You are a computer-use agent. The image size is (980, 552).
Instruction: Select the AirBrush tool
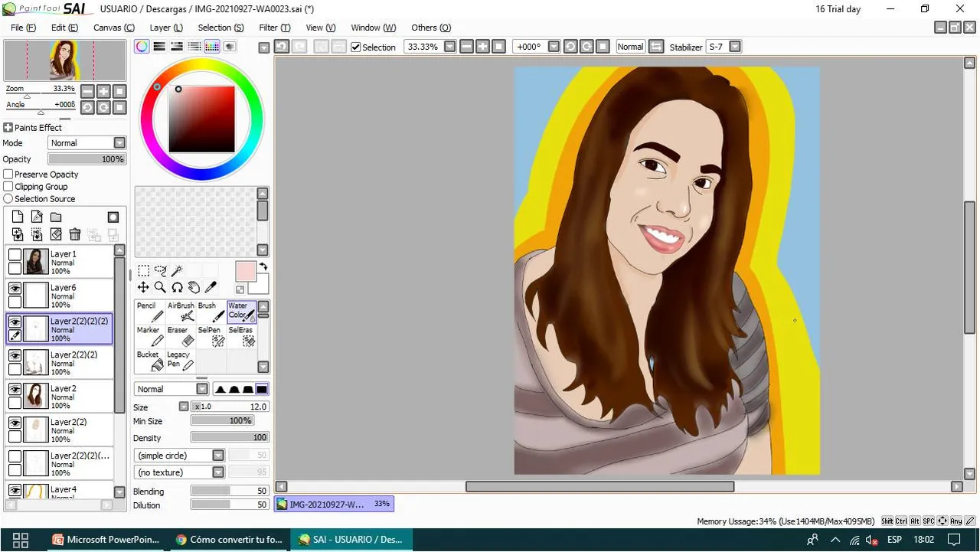181,312
